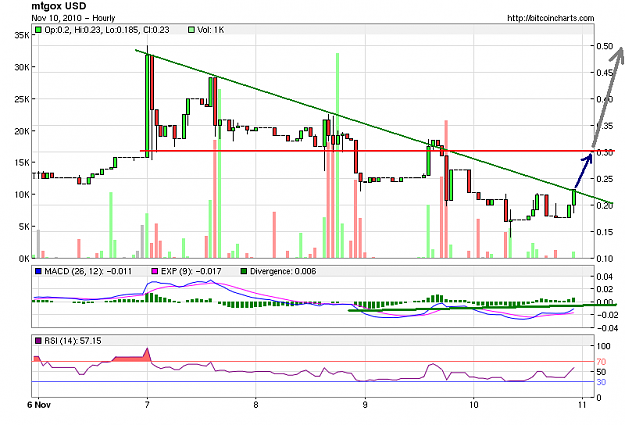Image resolution: width=625 pixels, height=425 pixels.
Task: Click the 'RSI (14): 57.15' label
Action: pyautogui.click(x=73, y=341)
